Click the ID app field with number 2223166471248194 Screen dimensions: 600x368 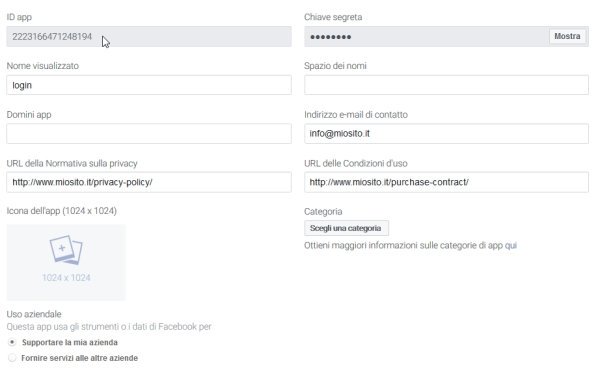(x=149, y=37)
